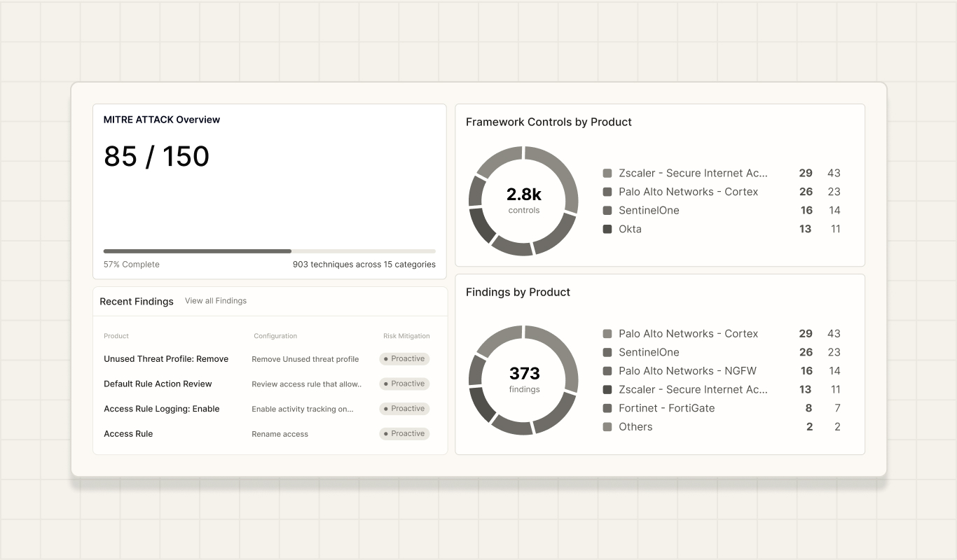This screenshot has height=560, width=957.
Task: Click the Palo Alto Networks - Cortex swatch in Framework Controls
Action: pos(607,192)
